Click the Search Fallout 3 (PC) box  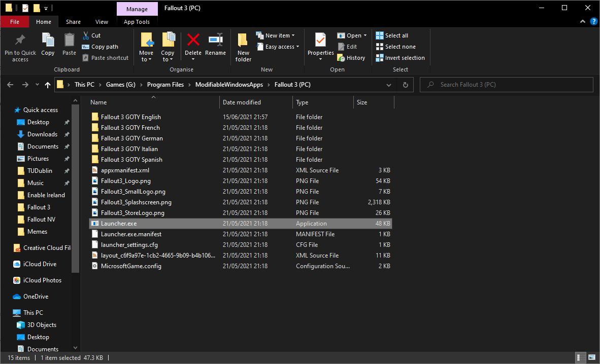[506, 85]
